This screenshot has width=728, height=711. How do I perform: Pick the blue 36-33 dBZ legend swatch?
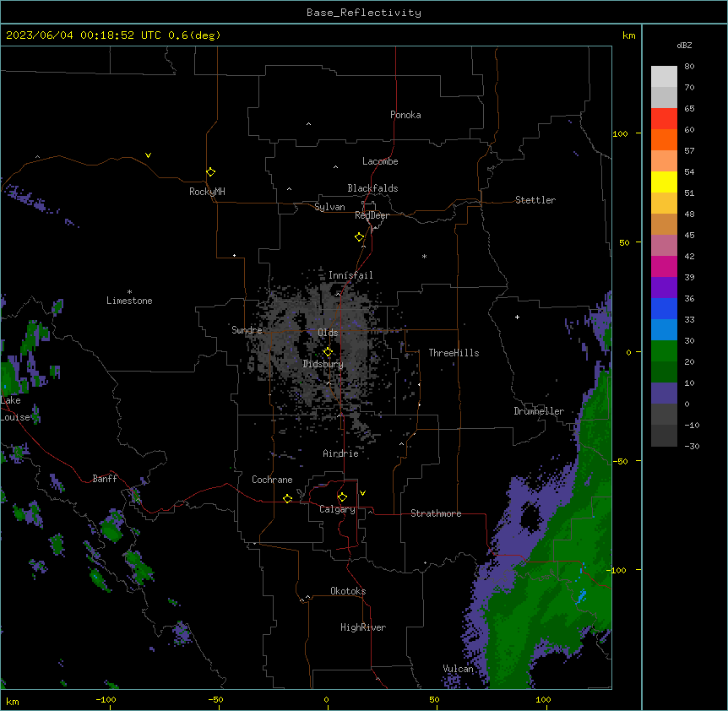[x=664, y=308]
